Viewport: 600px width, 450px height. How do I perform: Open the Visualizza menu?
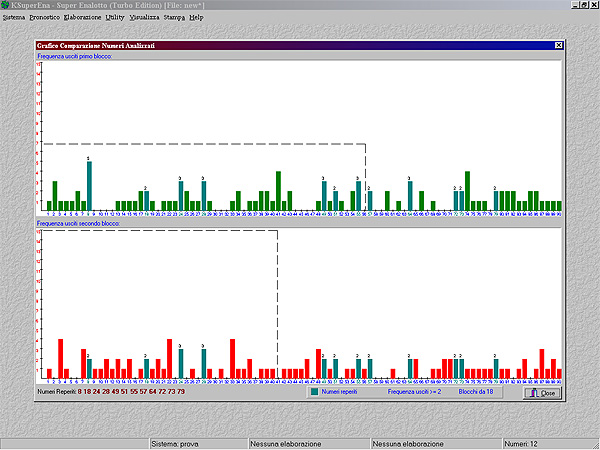tap(144, 18)
